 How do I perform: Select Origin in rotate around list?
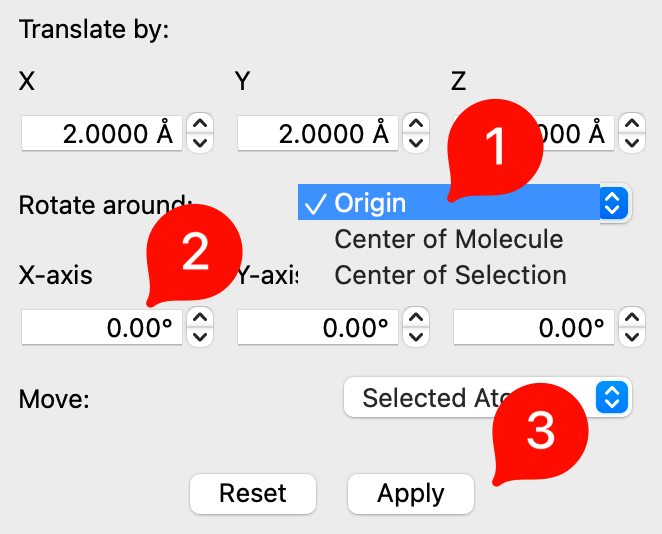coord(370,203)
